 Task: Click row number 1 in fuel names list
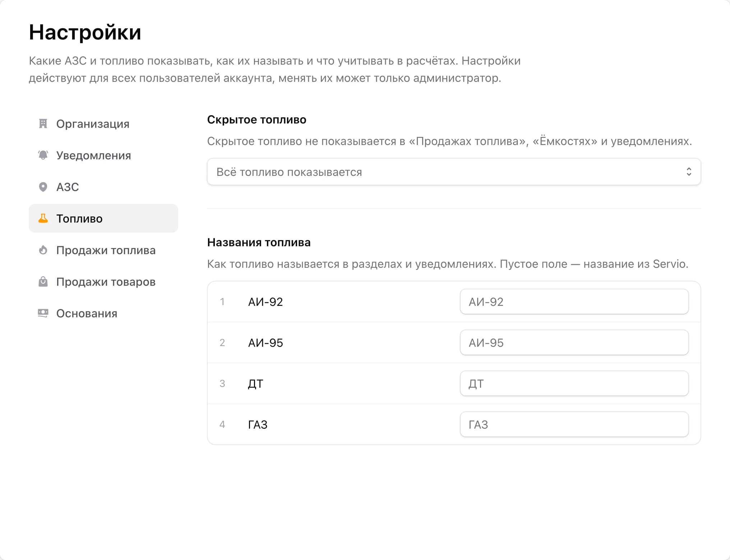(222, 302)
